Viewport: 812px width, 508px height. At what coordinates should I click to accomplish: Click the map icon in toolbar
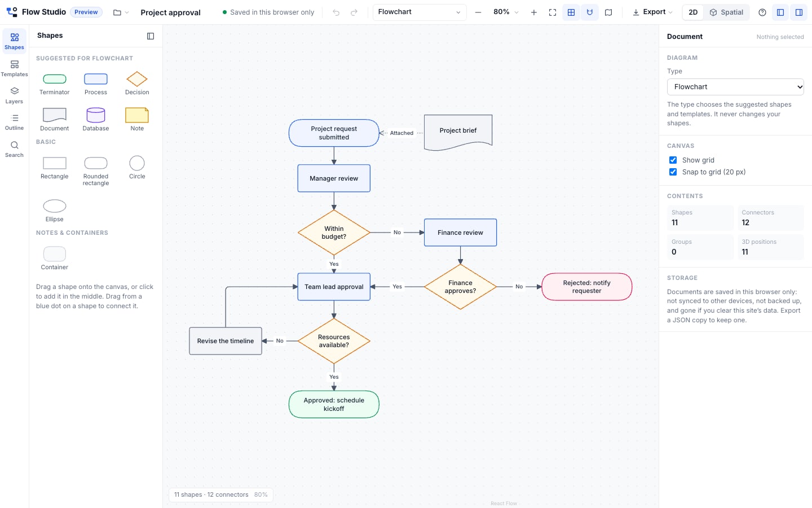point(608,12)
